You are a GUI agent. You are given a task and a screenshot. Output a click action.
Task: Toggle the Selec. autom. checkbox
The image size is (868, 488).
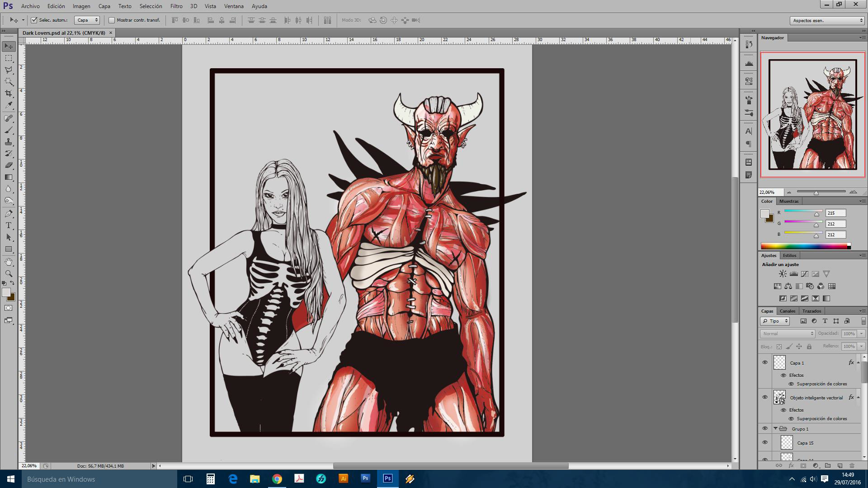click(34, 20)
